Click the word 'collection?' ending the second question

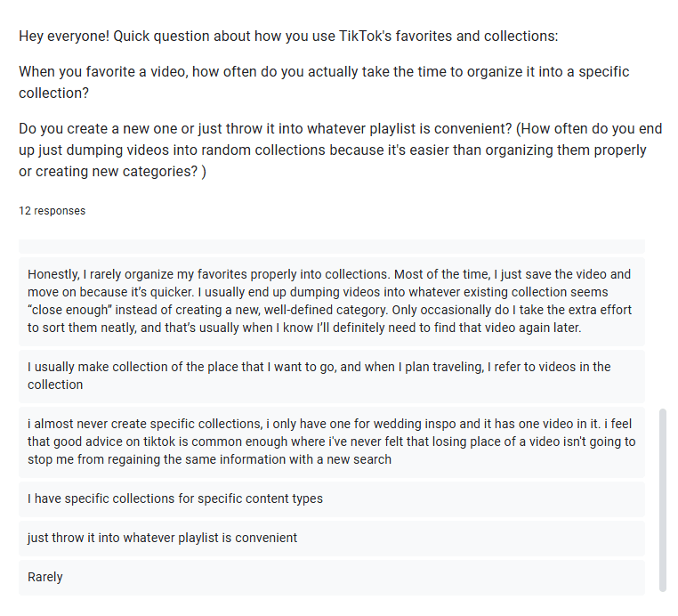coord(53,93)
